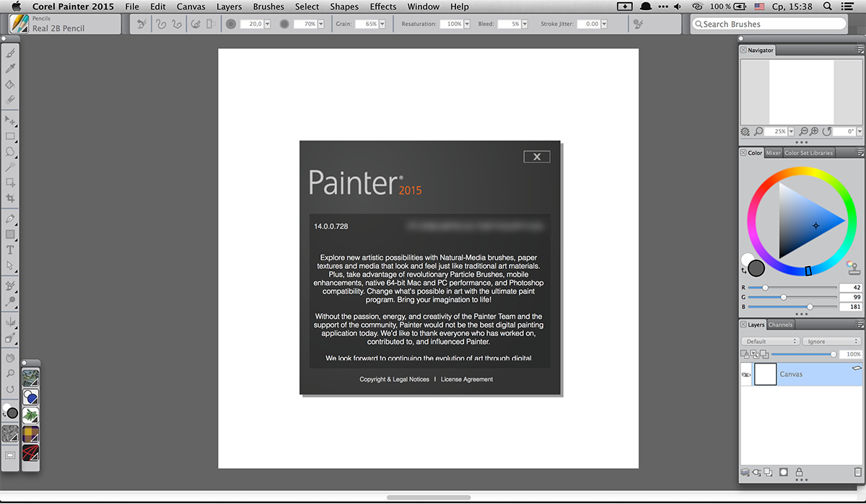Open Ignore composite depth dropdown
866x504 pixels.
tap(833, 341)
